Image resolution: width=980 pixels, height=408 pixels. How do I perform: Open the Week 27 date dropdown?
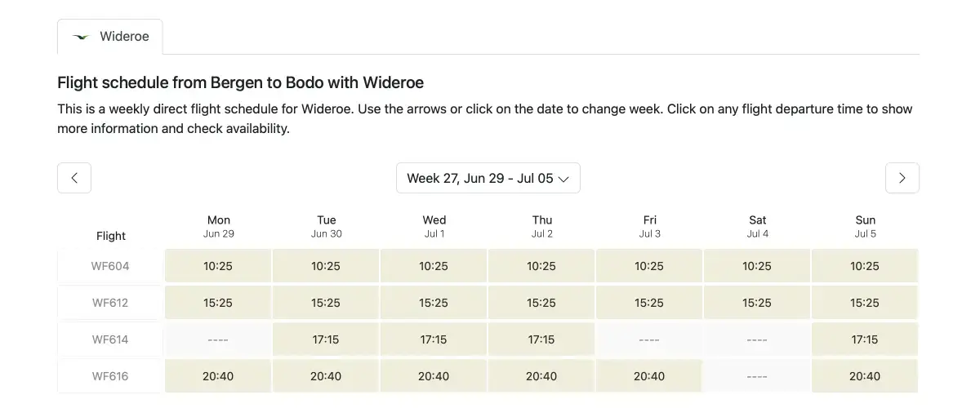tap(488, 178)
